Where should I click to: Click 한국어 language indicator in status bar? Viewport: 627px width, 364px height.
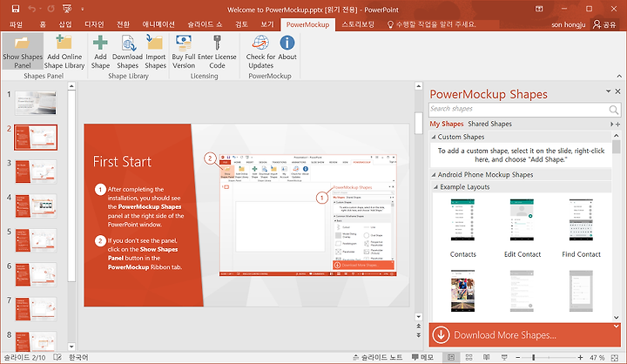pyautogui.click(x=78, y=357)
